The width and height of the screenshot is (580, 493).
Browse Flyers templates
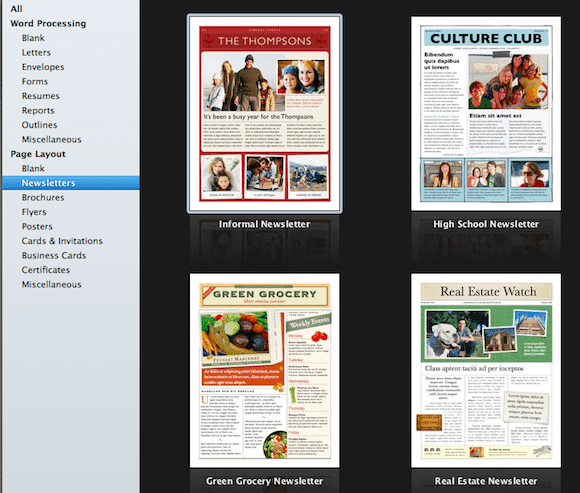[x=34, y=212]
